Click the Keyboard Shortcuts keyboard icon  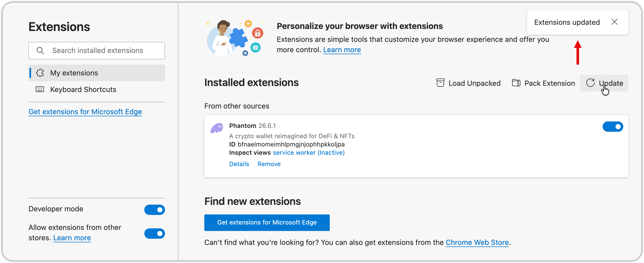(x=40, y=89)
